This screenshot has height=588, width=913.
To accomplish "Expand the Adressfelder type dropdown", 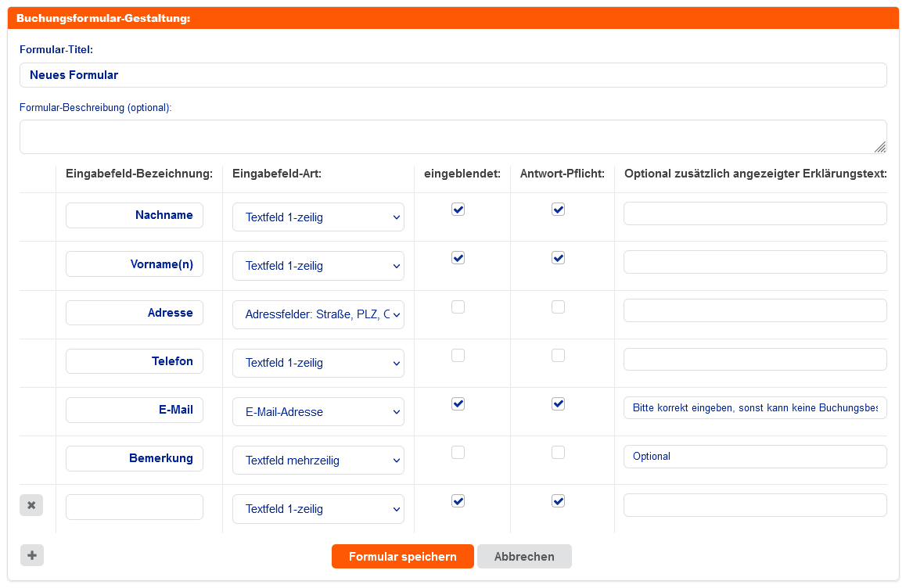I will (x=318, y=314).
